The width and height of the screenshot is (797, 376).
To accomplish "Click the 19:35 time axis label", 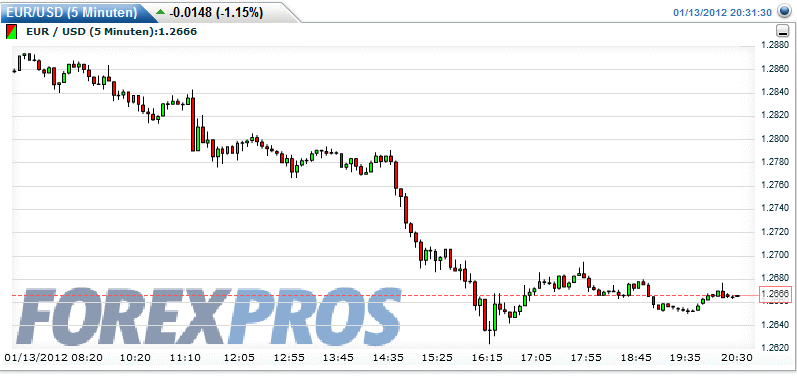I will click(684, 358).
